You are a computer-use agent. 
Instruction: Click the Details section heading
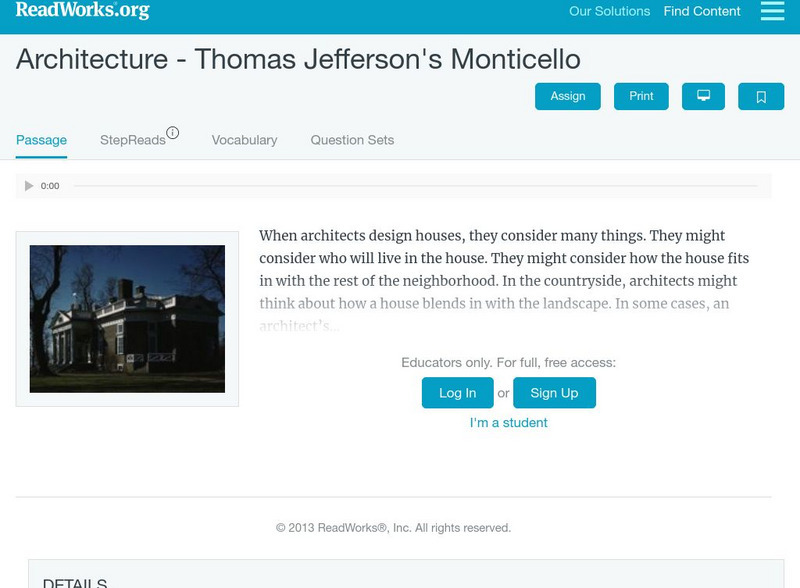click(x=75, y=582)
